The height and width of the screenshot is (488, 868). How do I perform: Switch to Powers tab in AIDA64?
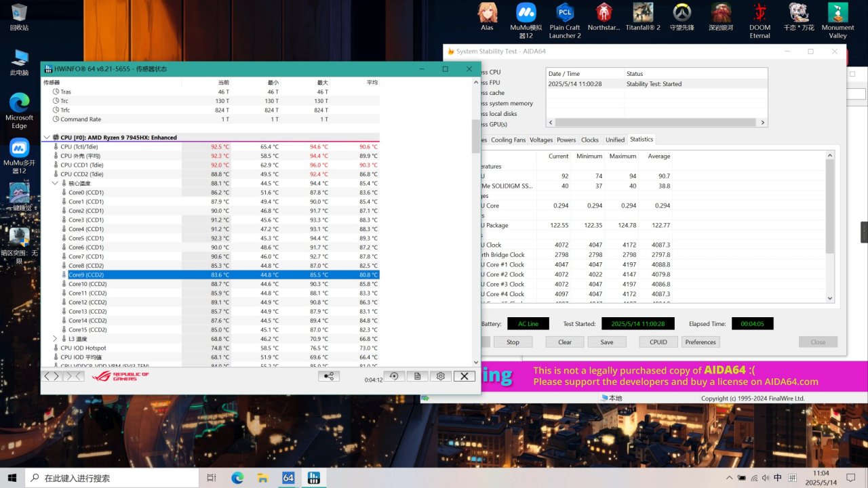(x=566, y=140)
